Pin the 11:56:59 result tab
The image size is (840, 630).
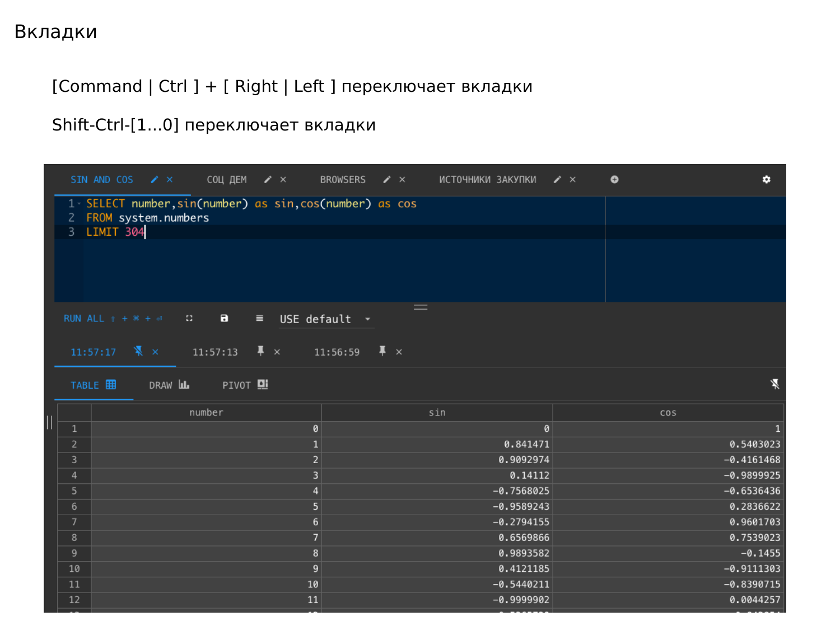click(382, 351)
